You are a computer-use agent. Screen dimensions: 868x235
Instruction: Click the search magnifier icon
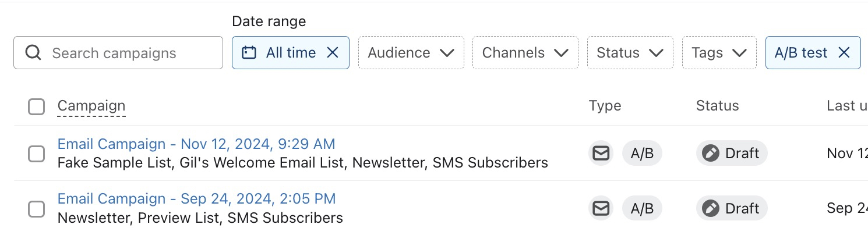[34, 53]
